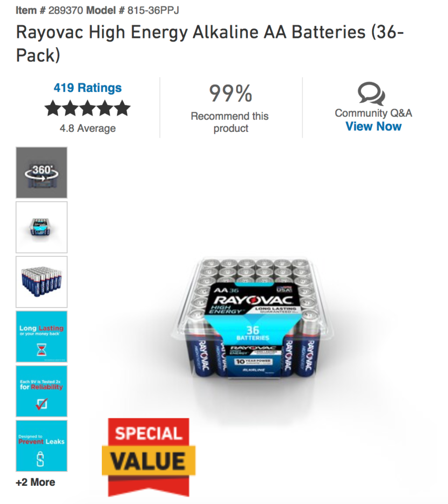The height and width of the screenshot is (504, 448).
Task: Select the checkmark Reliability thumbnail
Action: click(41, 391)
